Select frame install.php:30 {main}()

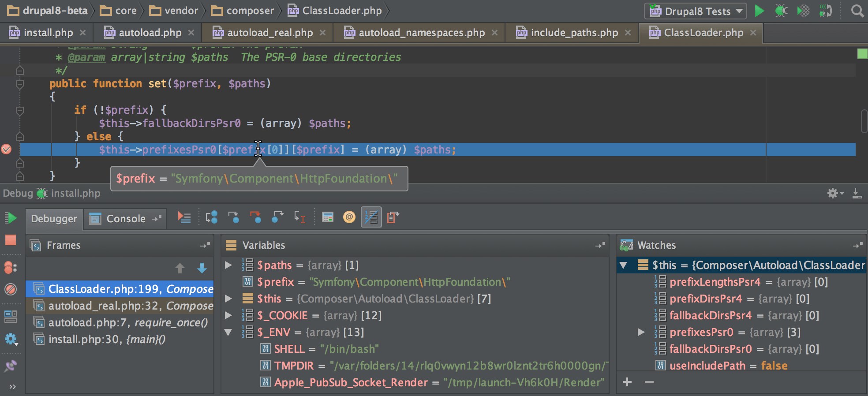point(120,339)
